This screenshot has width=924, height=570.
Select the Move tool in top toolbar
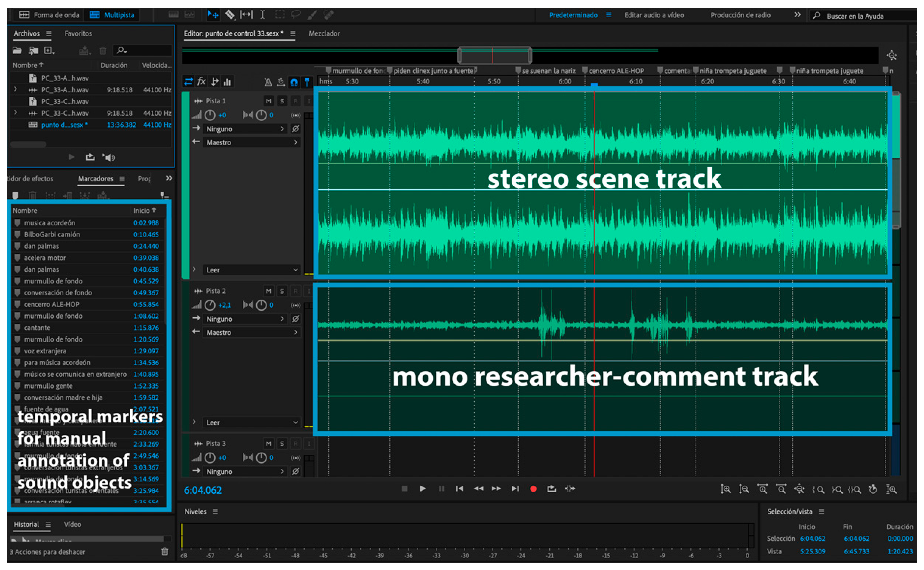[213, 15]
